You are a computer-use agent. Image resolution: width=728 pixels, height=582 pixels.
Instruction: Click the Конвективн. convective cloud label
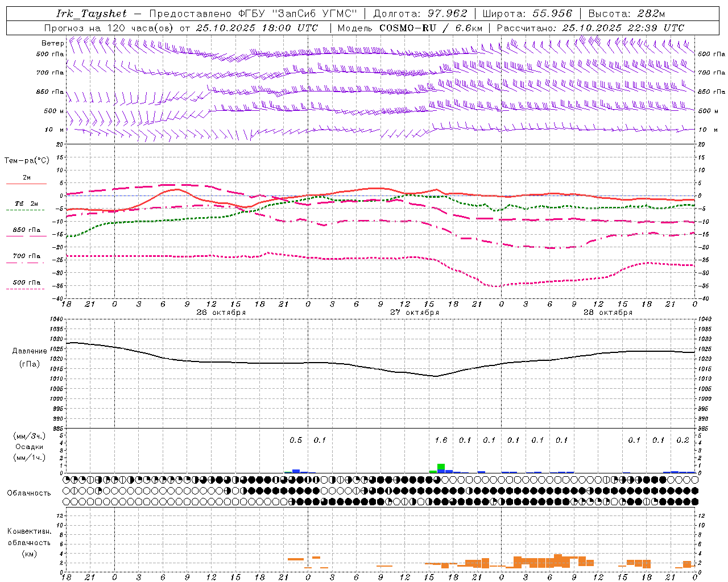point(29,531)
